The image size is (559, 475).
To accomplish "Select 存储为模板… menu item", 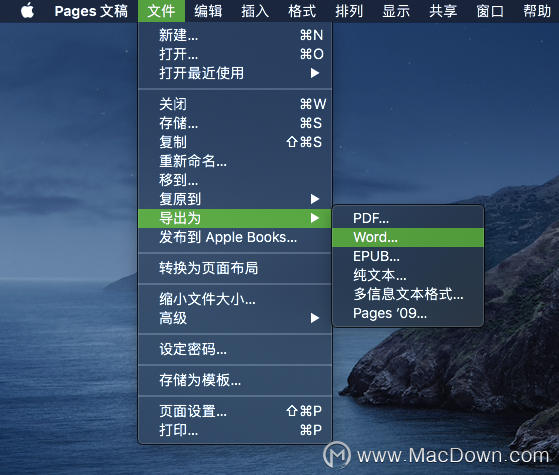I will 235,380.
